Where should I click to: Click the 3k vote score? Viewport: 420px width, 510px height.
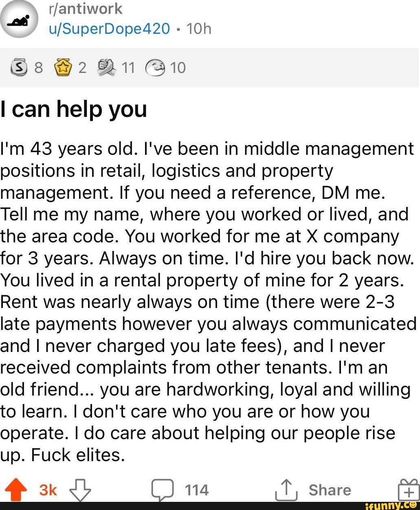(x=48, y=490)
